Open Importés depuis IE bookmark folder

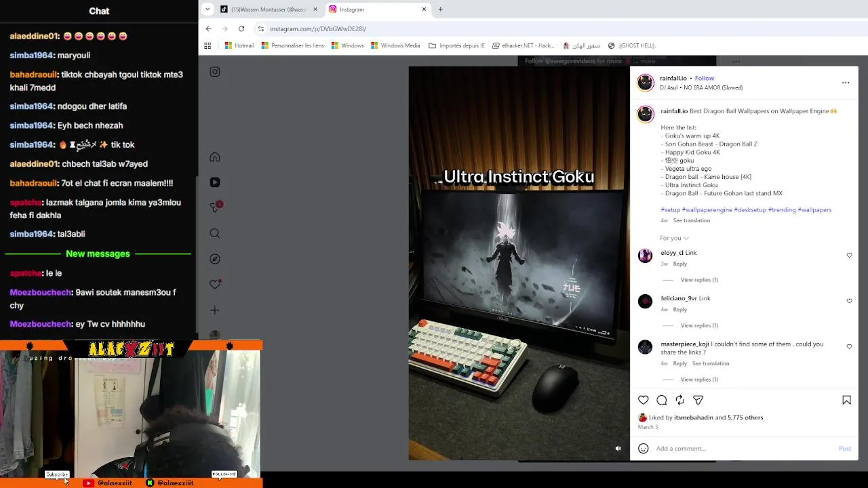[456, 45]
